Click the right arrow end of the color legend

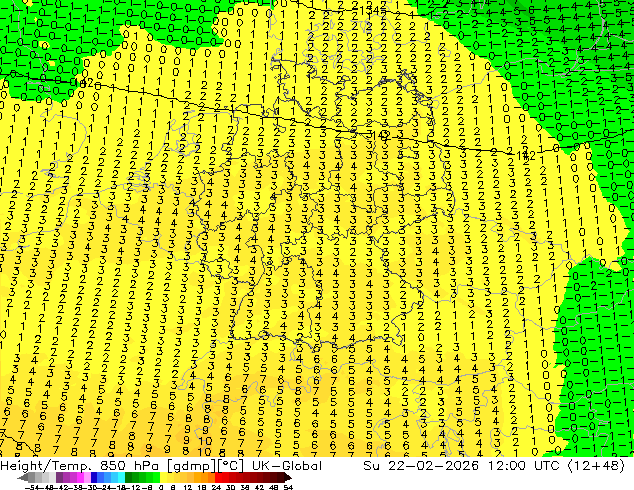coord(288,477)
